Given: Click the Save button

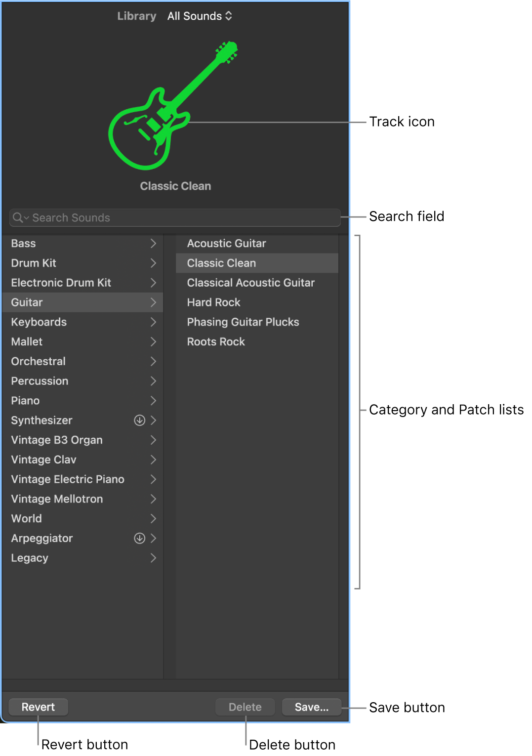Looking at the screenshot, I should (311, 707).
